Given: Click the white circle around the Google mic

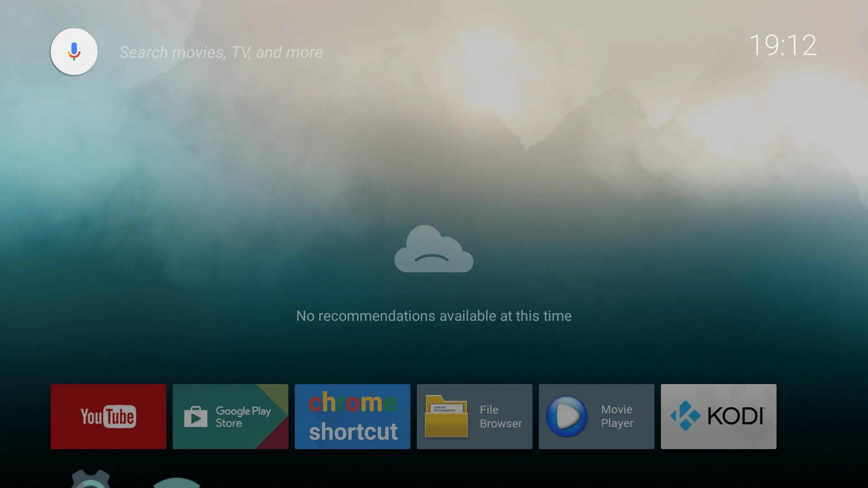Looking at the screenshot, I should tap(74, 51).
